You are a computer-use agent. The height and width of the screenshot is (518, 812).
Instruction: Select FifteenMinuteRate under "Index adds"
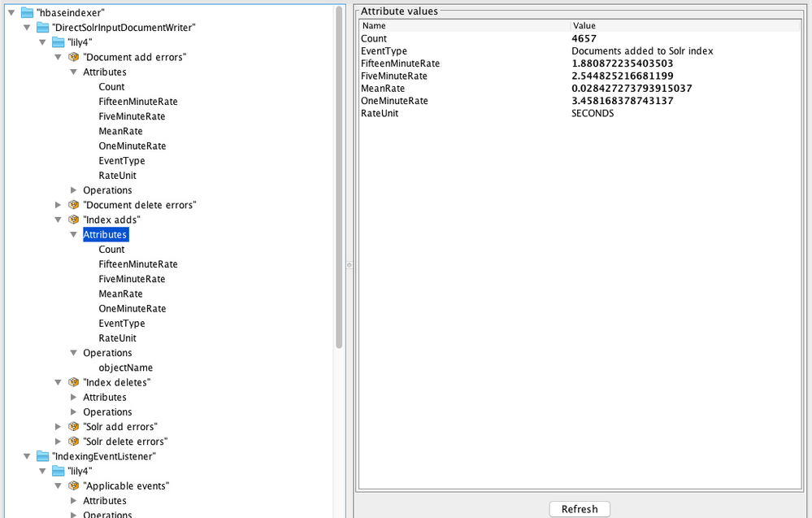click(138, 264)
